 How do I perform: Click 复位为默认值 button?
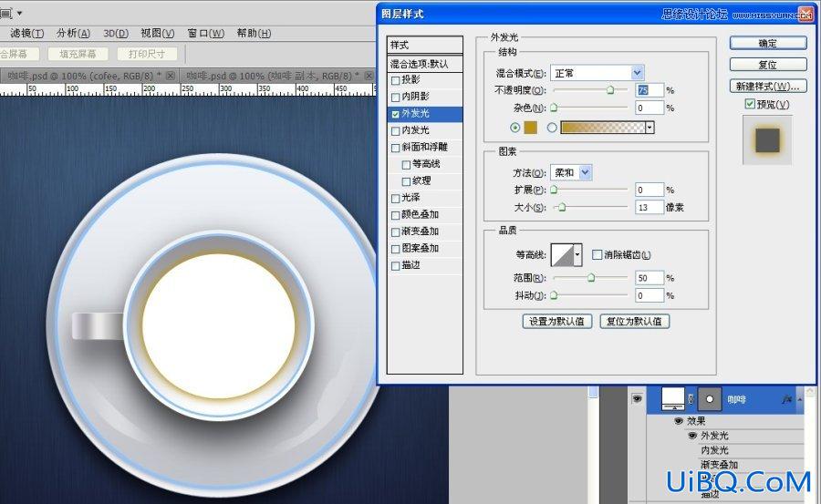pyautogui.click(x=634, y=322)
